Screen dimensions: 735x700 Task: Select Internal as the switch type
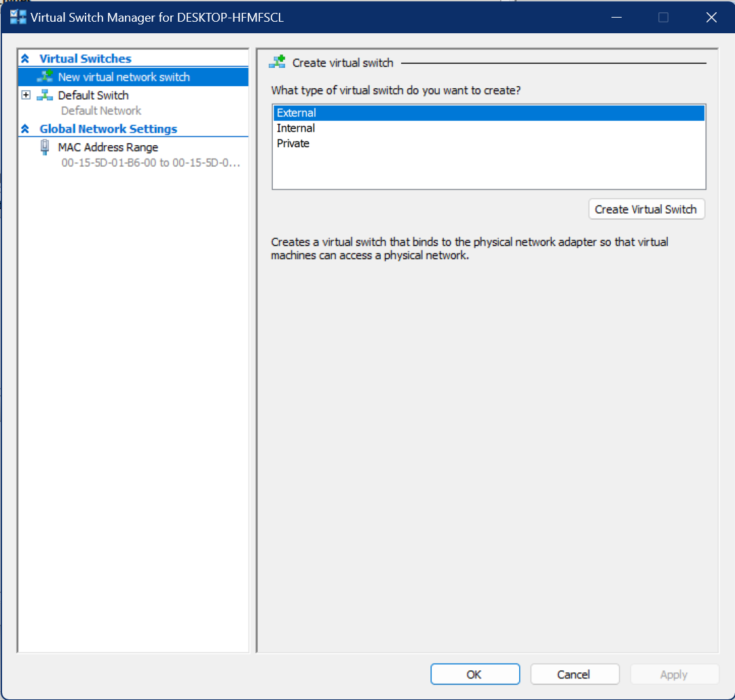tap(297, 128)
